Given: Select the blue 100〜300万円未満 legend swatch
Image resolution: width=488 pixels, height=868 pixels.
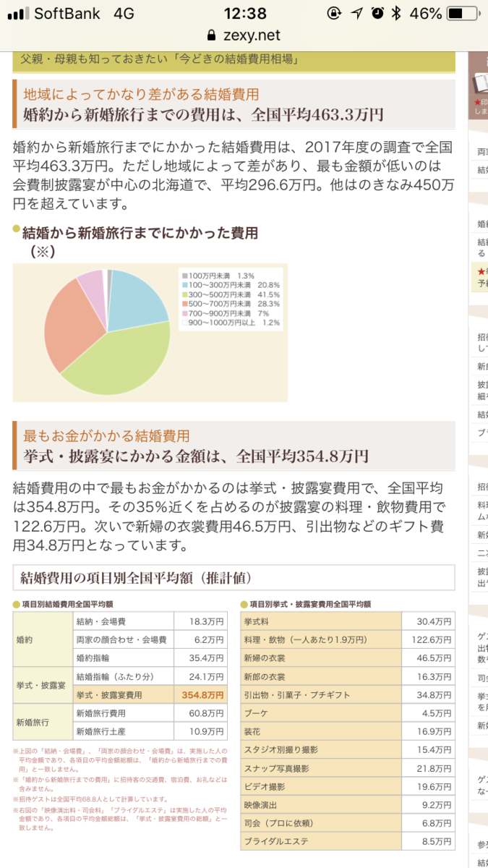Looking at the screenshot, I should click(184, 286).
